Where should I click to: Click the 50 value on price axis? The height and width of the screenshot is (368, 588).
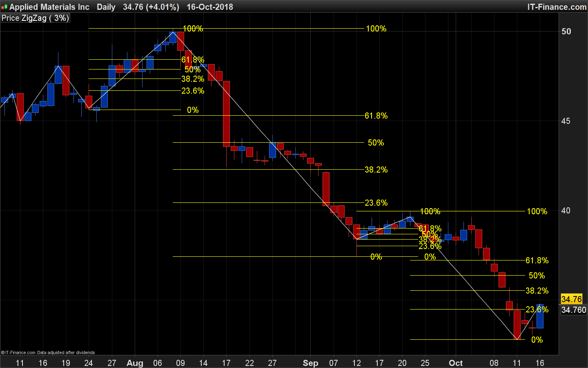tap(566, 31)
